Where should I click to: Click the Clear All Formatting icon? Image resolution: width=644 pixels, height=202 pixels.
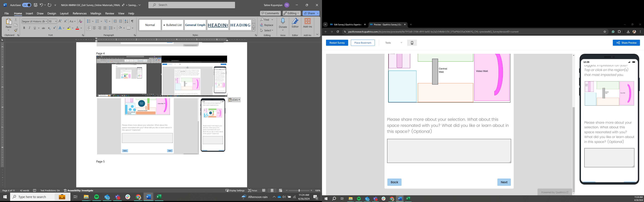[x=80, y=21]
